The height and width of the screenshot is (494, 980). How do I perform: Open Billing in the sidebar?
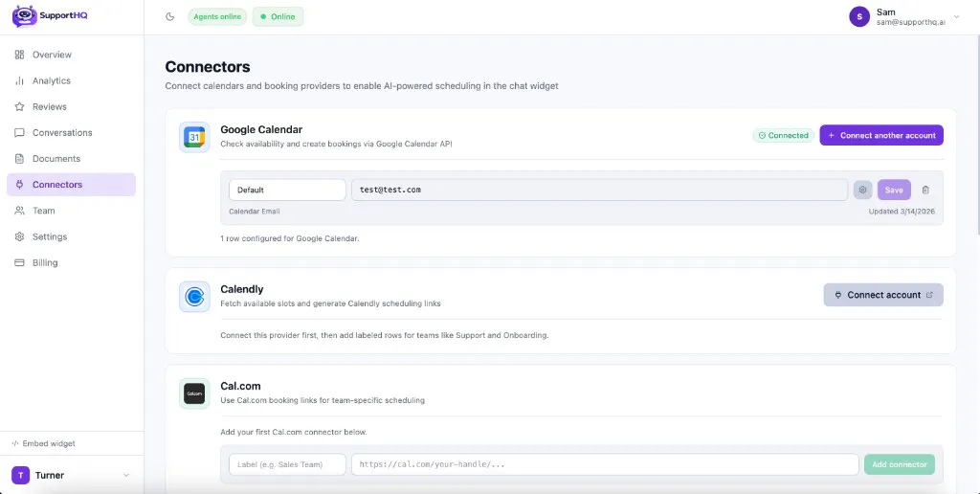click(71, 262)
